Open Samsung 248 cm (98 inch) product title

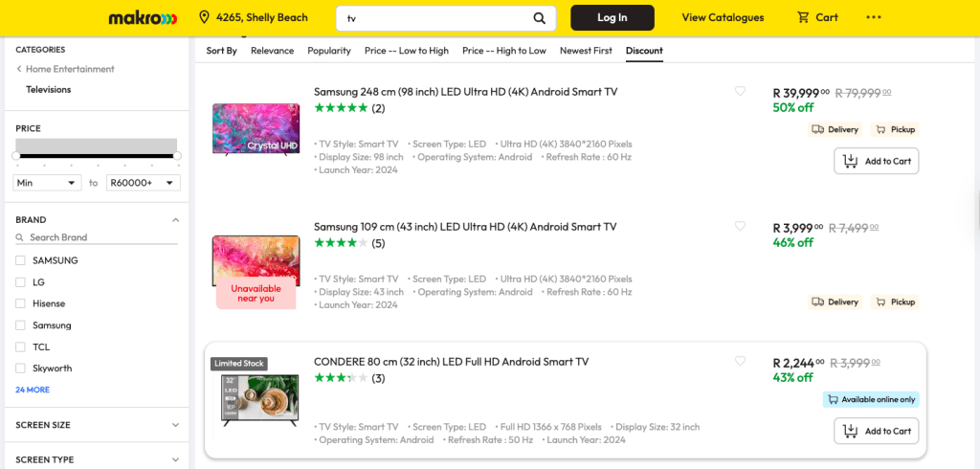click(466, 91)
